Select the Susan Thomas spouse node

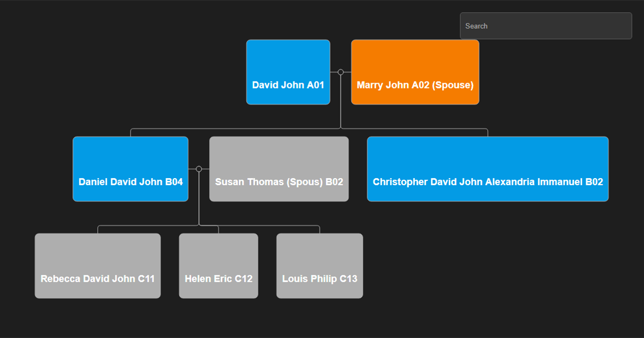279,168
